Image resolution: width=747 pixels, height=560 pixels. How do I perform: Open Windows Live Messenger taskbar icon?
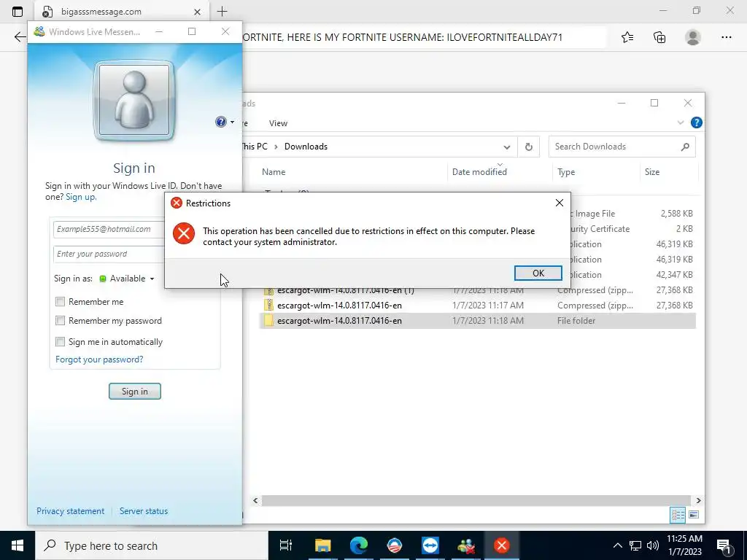click(466, 545)
